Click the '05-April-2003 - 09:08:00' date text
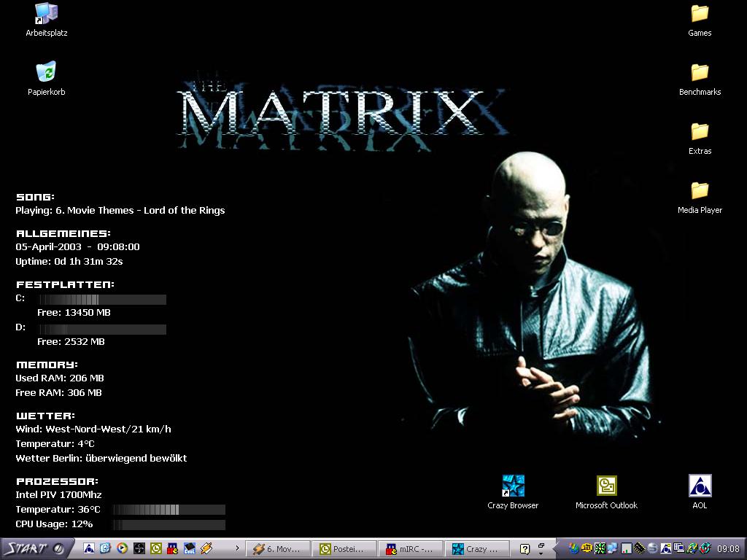 click(x=77, y=246)
